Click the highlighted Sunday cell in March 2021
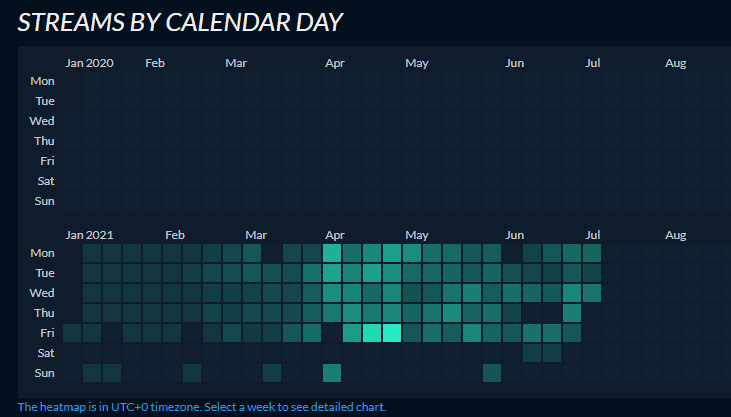731x417 pixels. pyautogui.click(x=272, y=373)
